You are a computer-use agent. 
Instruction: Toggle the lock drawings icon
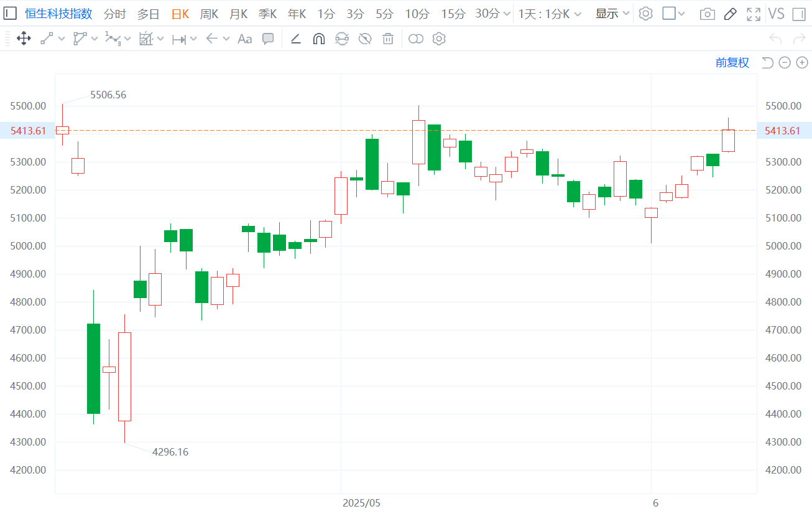[342, 39]
